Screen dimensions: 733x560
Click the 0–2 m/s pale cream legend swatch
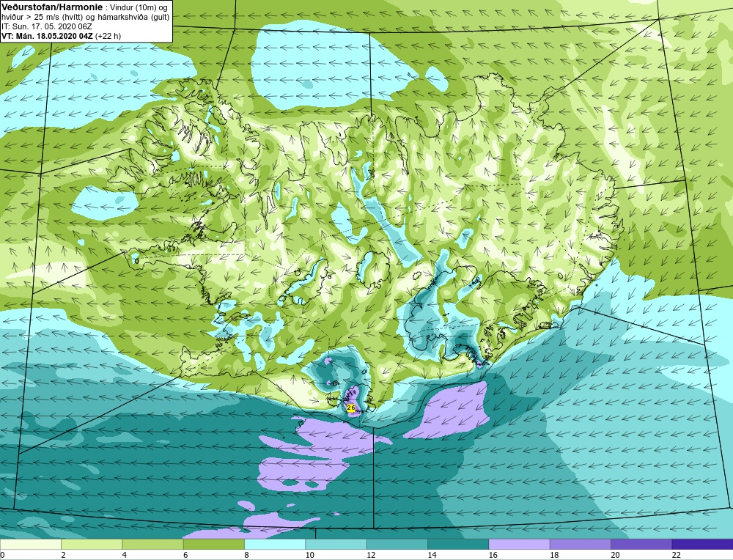[30, 544]
